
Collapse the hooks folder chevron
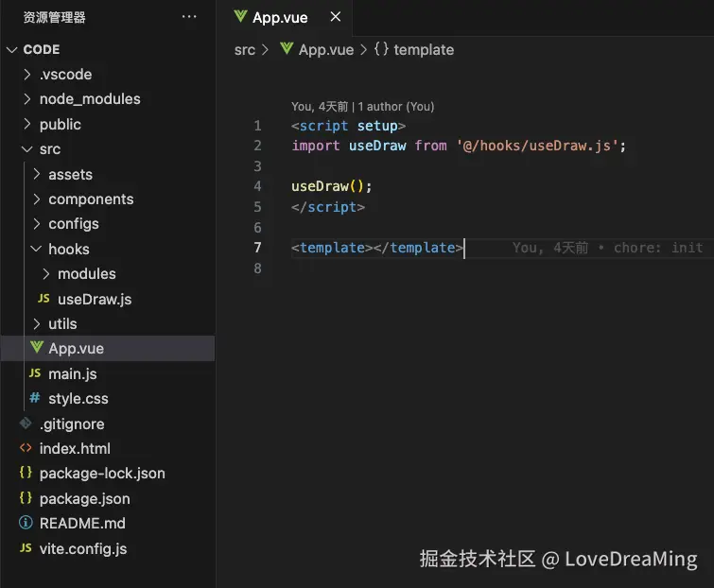point(36,249)
